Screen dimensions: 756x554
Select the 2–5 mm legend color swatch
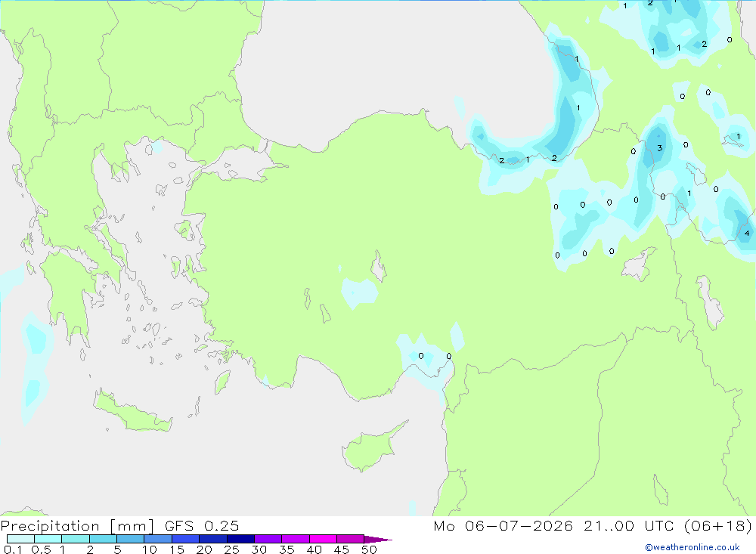(x=103, y=539)
